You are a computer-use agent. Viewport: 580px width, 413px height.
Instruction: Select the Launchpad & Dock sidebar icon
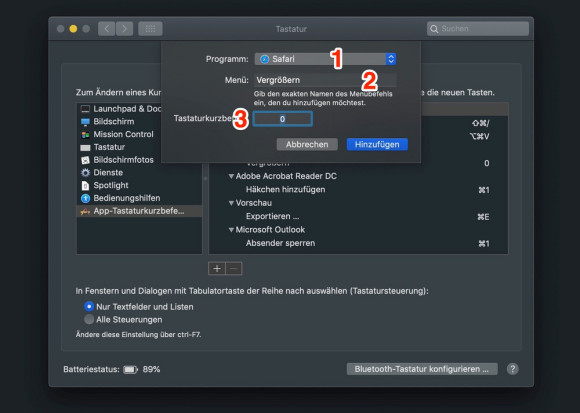85,109
